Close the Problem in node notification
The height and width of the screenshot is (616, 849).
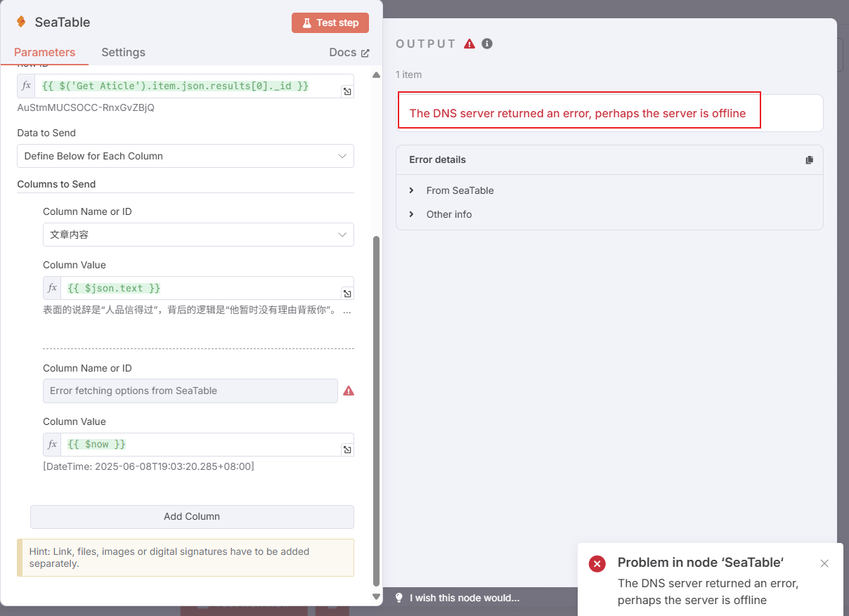tap(824, 563)
